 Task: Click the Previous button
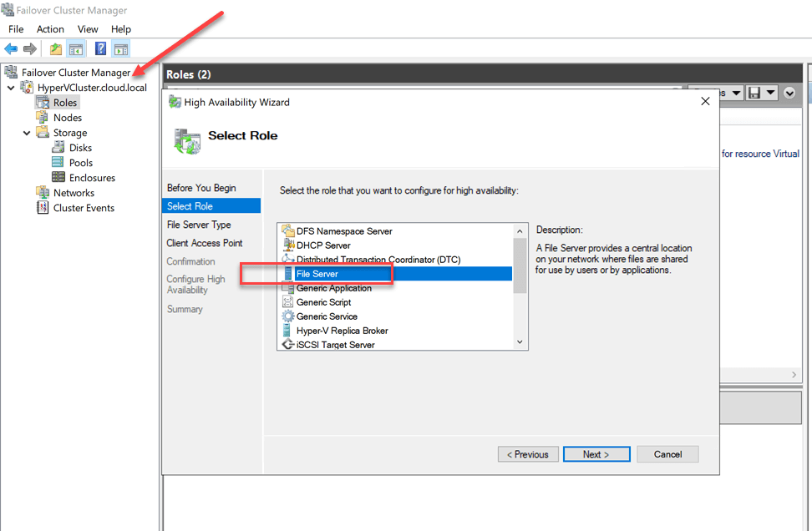pyautogui.click(x=528, y=454)
